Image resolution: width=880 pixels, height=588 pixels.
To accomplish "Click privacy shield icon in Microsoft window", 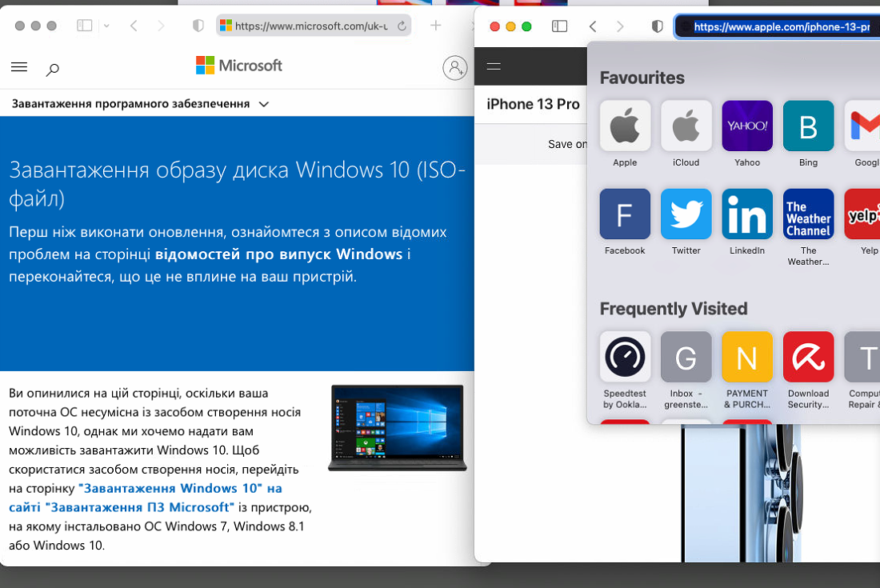I will (x=198, y=26).
